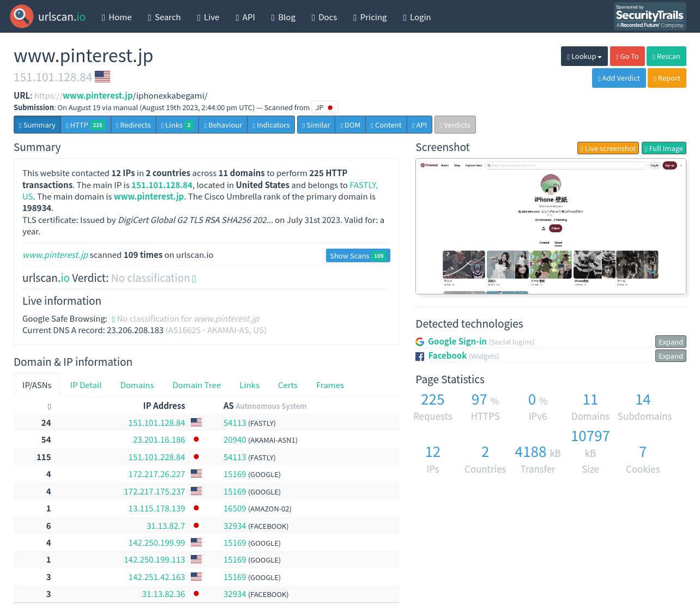Switch to the Verdicts tab

(x=455, y=125)
